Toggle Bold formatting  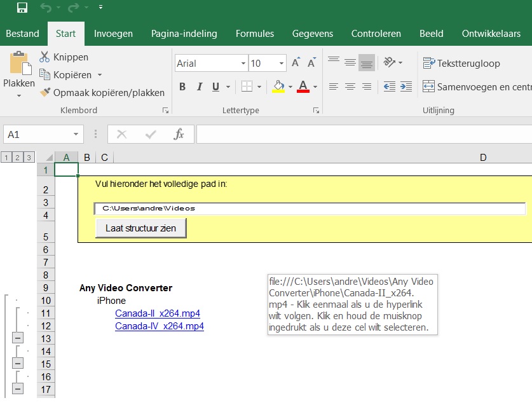pyautogui.click(x=182, y=87)
